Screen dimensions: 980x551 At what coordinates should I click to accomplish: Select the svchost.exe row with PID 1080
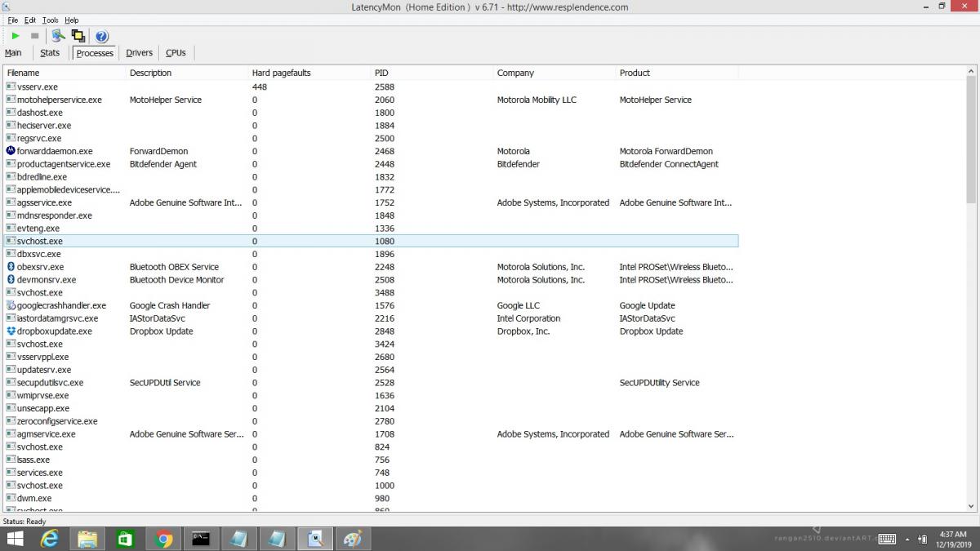(x=371, y=242)
